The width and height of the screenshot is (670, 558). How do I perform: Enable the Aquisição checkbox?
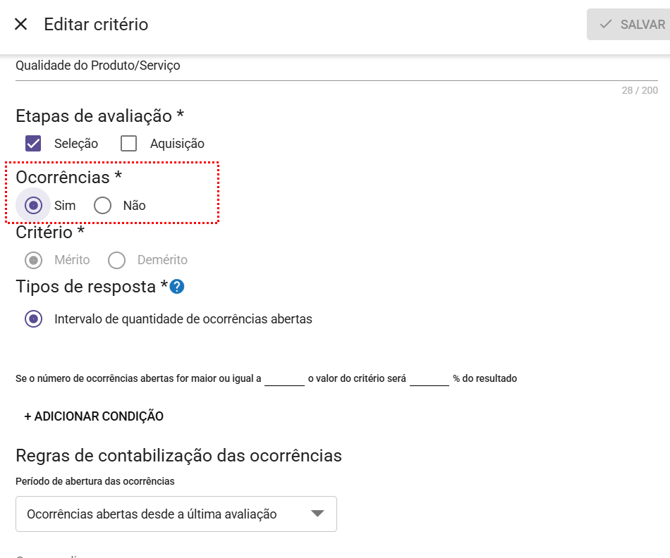coord(129,144)
